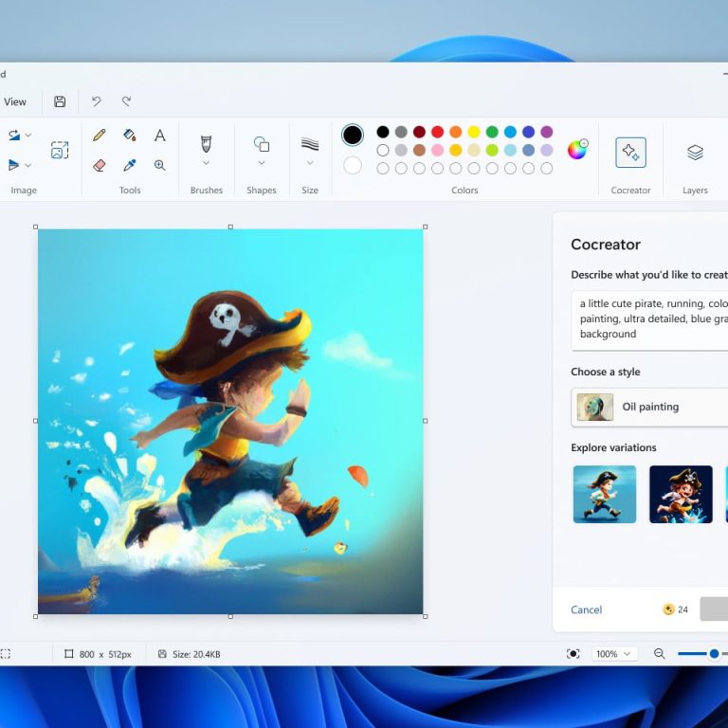
Task: Click the gray button beside the 24 credits
Action: pos(714,610)
